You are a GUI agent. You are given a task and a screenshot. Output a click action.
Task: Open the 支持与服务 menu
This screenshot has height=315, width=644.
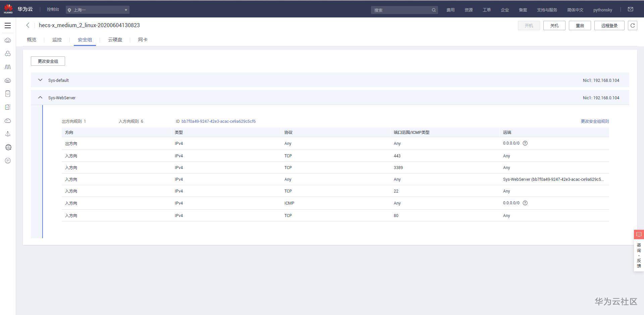pyautogui.click(x=547, y=10)
